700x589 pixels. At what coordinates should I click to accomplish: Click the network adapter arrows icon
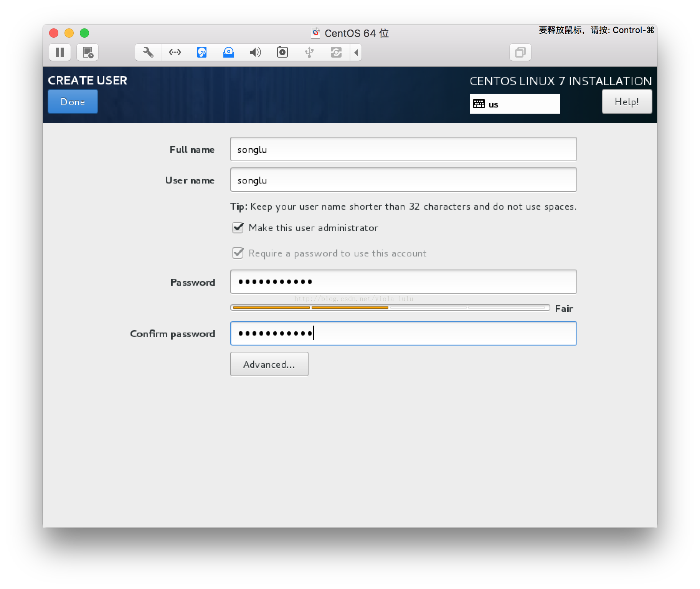click(x=175, y=52)
